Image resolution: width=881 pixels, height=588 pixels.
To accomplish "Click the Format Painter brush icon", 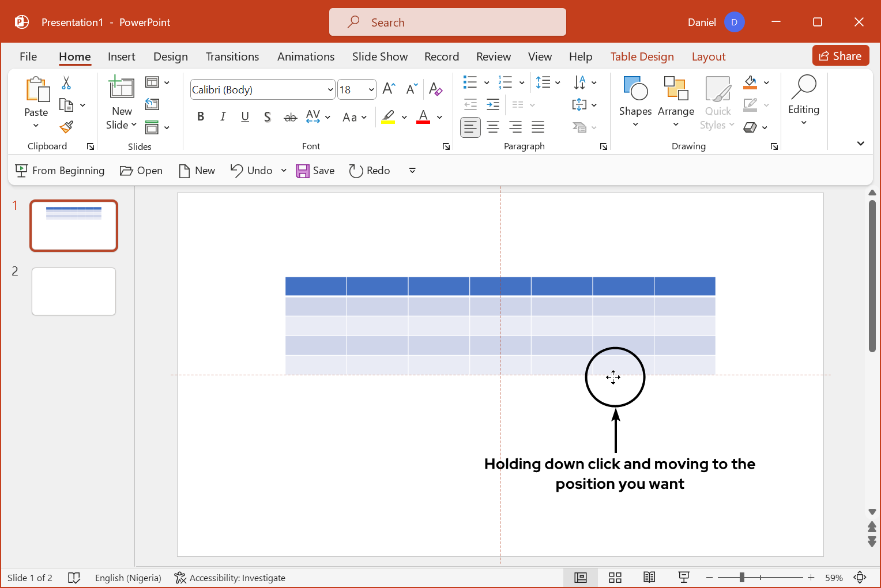I will [x=67, y=126].
